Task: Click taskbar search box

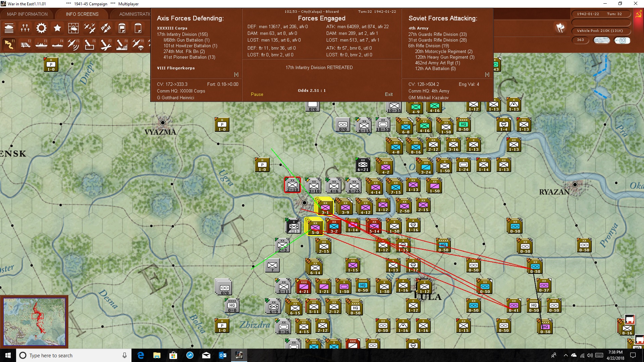Action: pos(74,355)
